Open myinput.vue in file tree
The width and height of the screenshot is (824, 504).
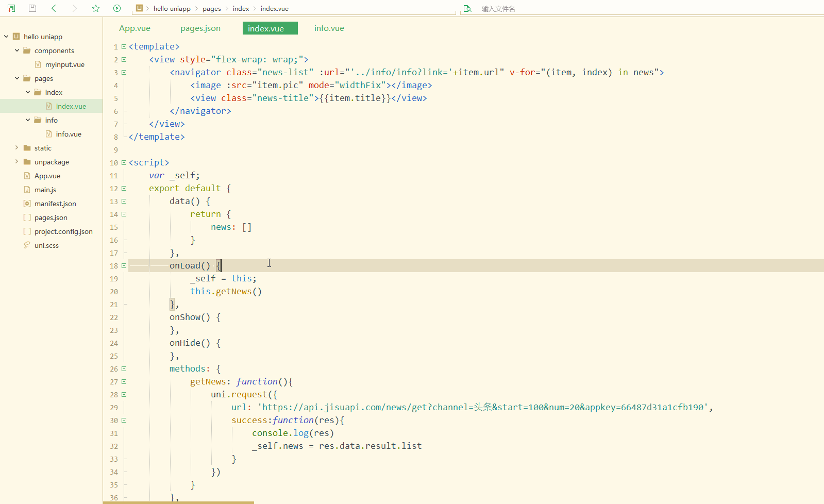point(65,64)
